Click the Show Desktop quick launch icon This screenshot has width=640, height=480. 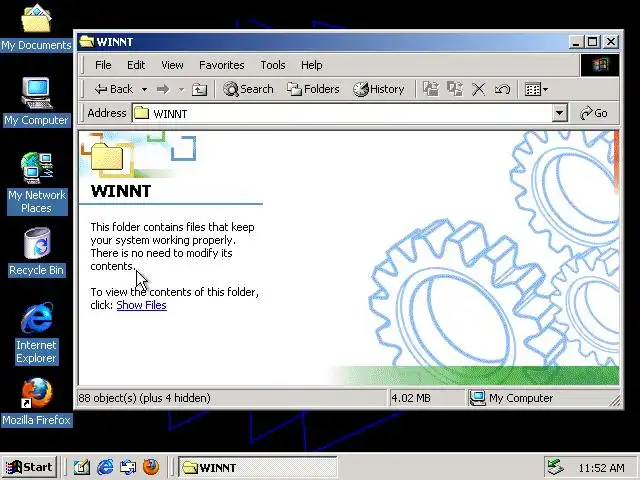tap(81, 467)
